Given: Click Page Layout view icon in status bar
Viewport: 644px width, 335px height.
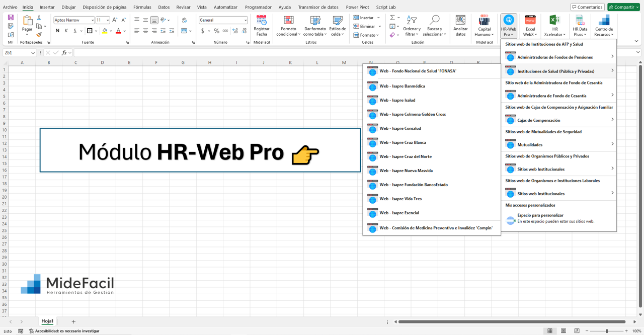Looking at the screenshot, I should [563, 331].
